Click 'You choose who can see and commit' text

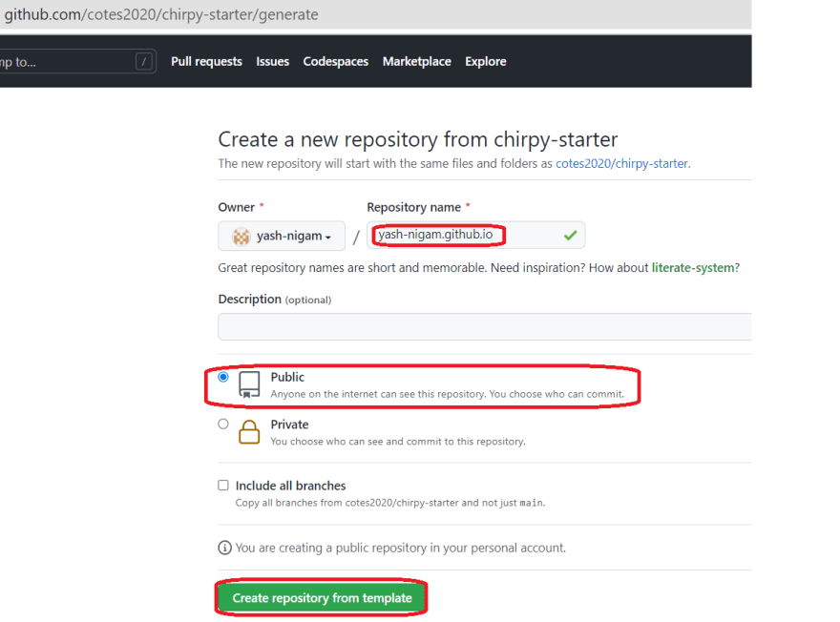[398, 441]
